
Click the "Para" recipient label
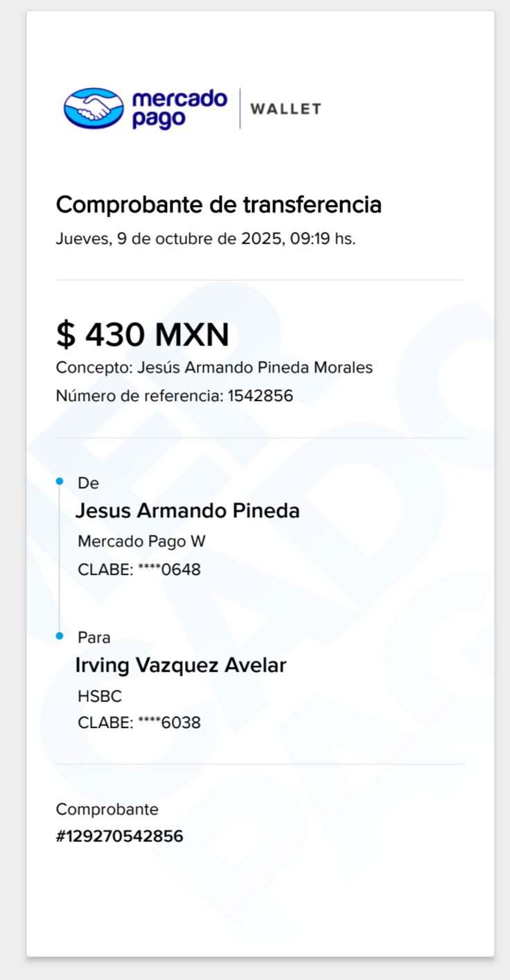(x=94, y=637)
